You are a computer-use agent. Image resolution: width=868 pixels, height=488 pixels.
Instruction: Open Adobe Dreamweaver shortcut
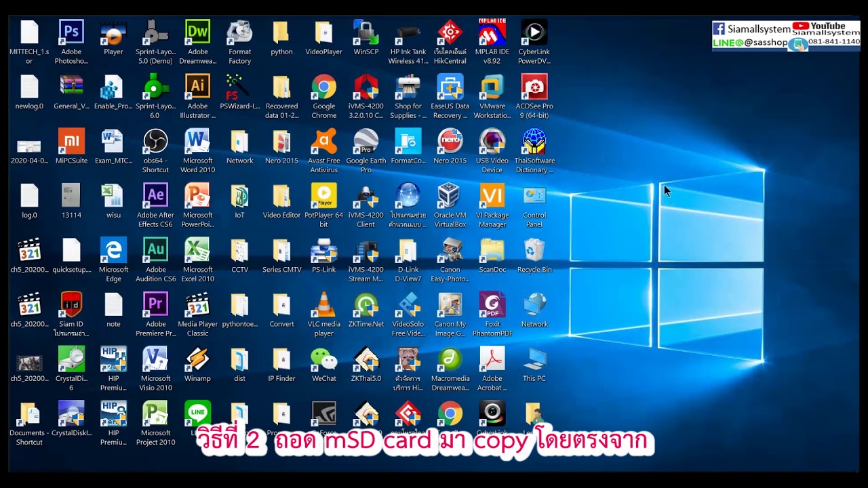(197, 33)
